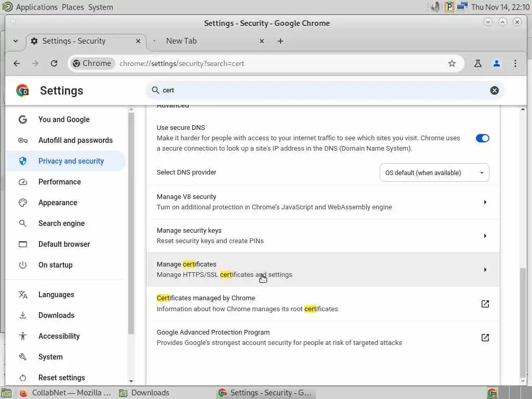Bookmark this page with the star icon
This screenshot has height=399, width=532.
click(451, 63)
